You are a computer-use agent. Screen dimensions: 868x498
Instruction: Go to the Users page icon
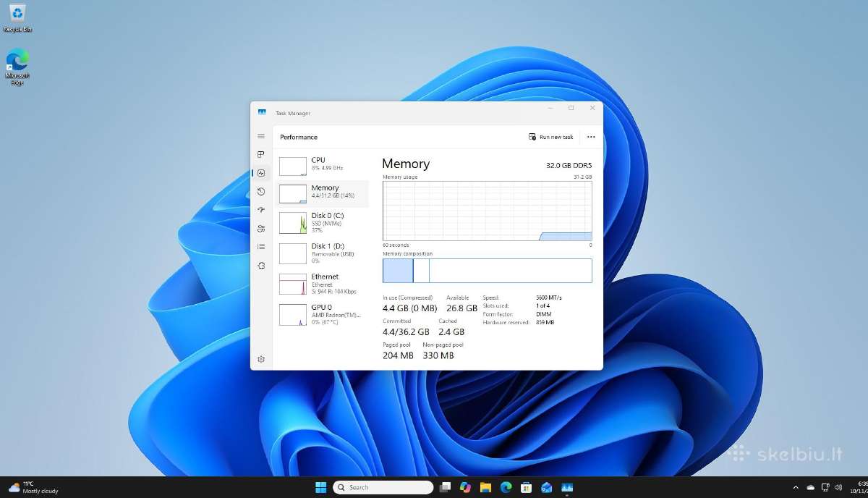pyautogui.click(x=261, y=229)
